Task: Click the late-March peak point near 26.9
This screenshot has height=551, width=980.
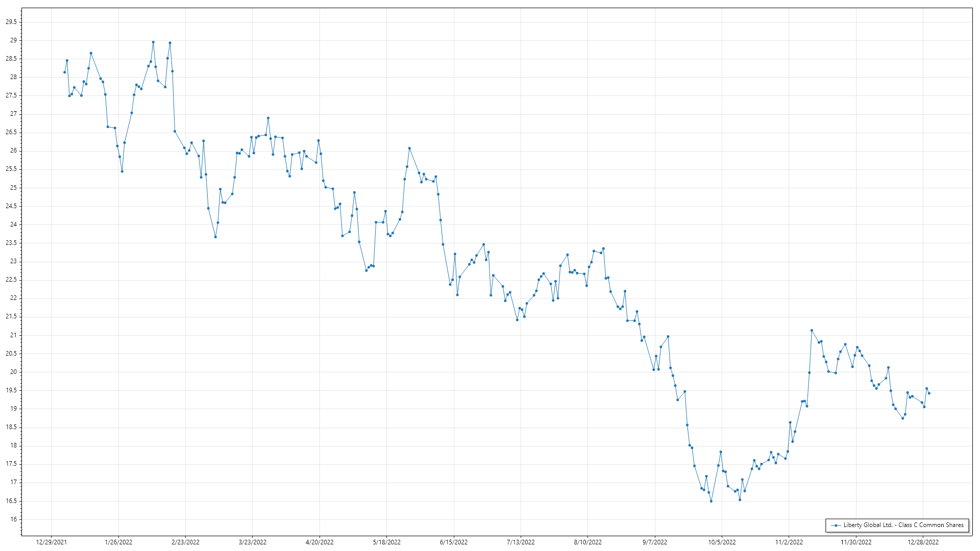Action: 268,118
